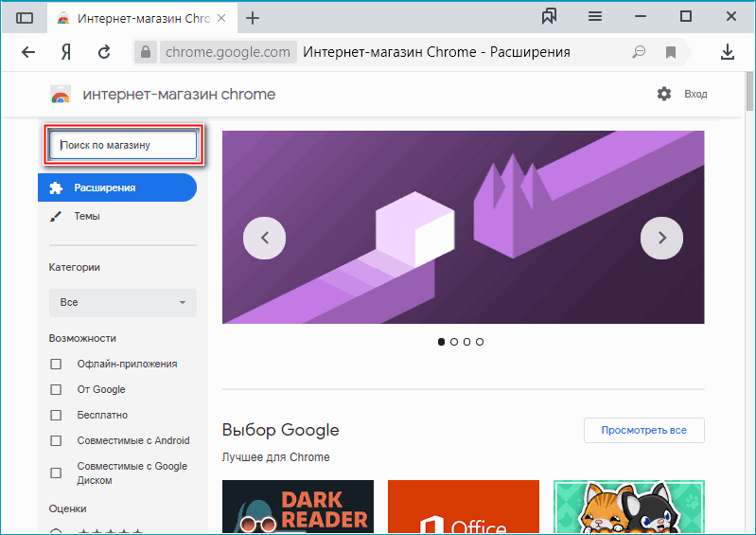Maximize the browser window
This screenshot has width=756, height=535.
pos(686,16)
